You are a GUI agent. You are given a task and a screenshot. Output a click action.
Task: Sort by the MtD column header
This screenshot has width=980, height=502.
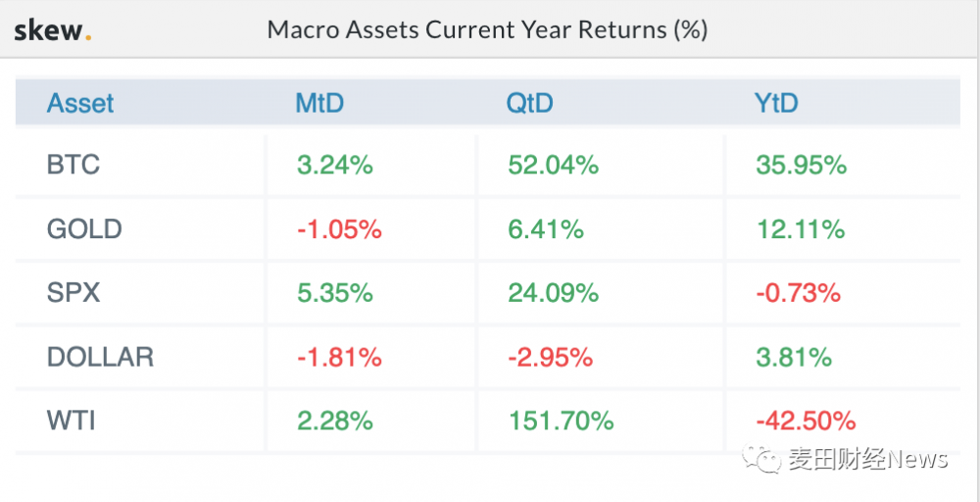319,103
